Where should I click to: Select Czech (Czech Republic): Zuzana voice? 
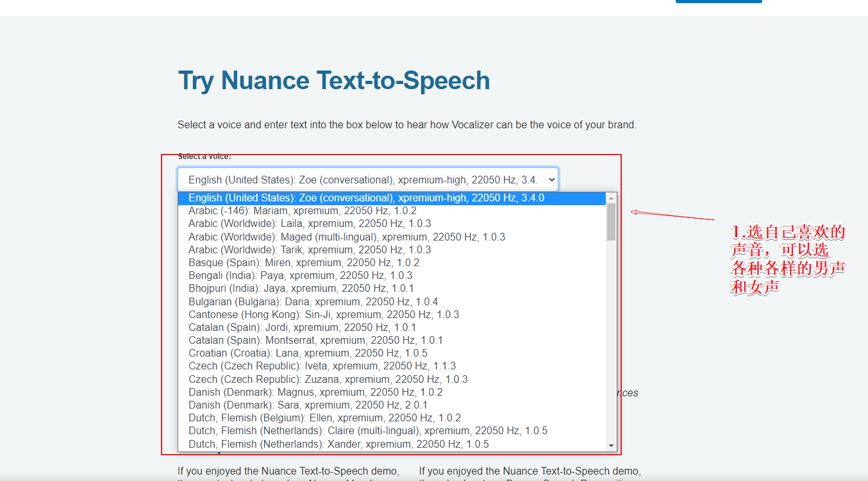[392, 379]
